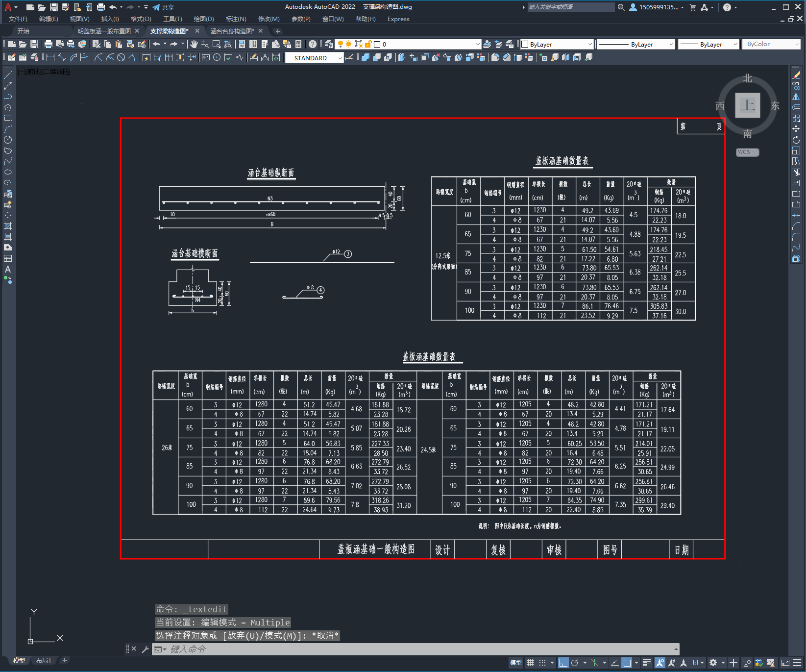Click the color swatch in ByLayer color box
Image resolution: width=806 pixels, height=672 pixels.
coord(525,44)
